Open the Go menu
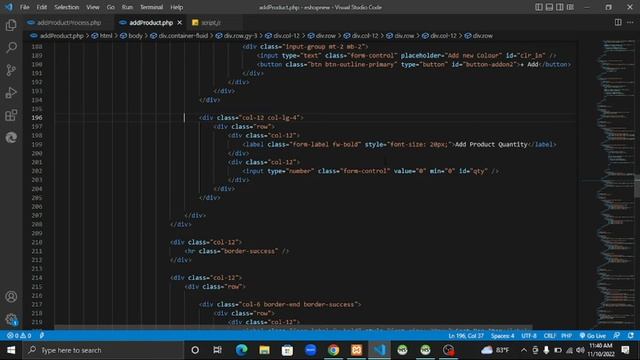 (111, 7)
